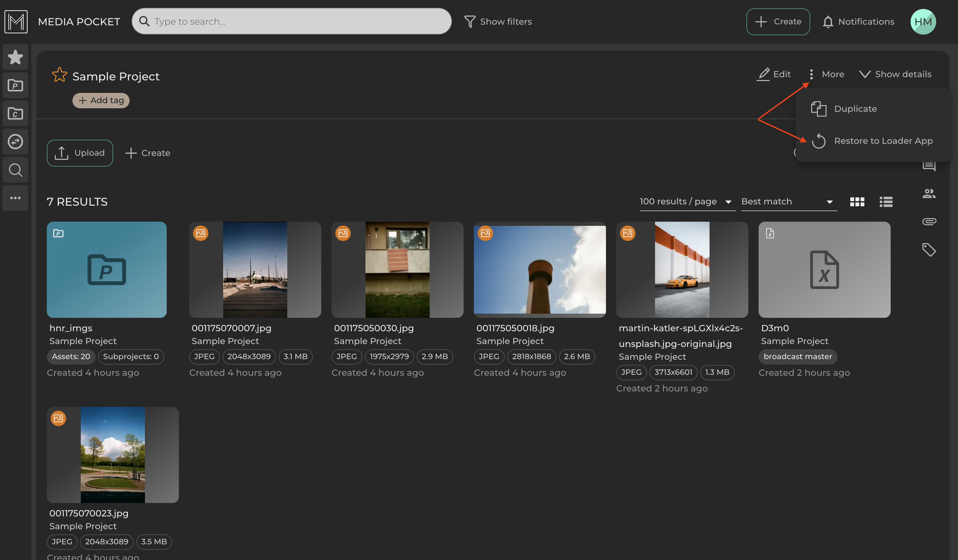This screenshot has height=560, width=958.
Task: Click the transfers circular arrows sidebar icon
Action: [15, 142]
